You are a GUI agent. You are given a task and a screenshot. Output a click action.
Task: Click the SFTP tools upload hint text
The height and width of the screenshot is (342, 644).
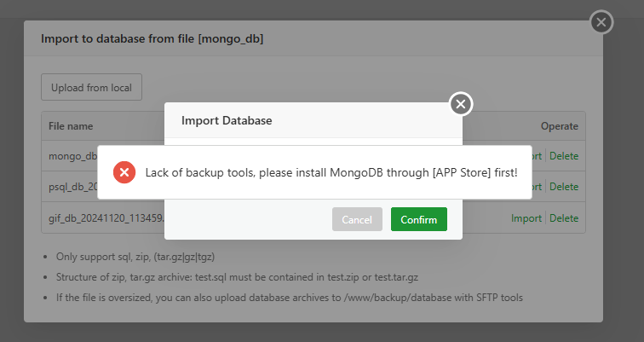pyautogui.click(x=289, y=297)
